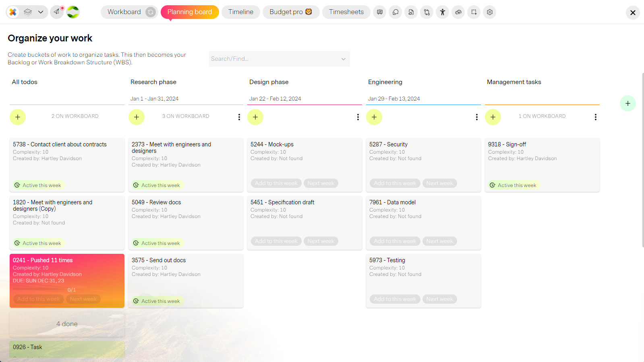
Task: Add a new bucket with green plus
Action: 628,103
